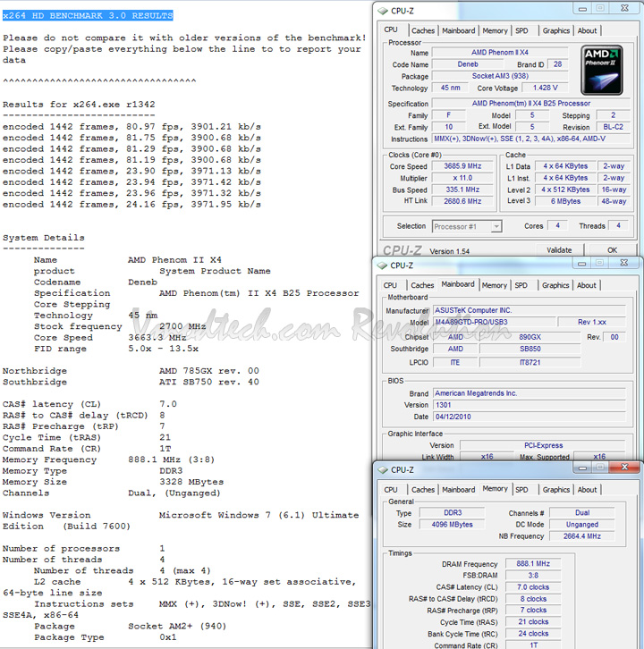
Task: Open the Processor #1 selection dropdown
Action: pos(467,226)
